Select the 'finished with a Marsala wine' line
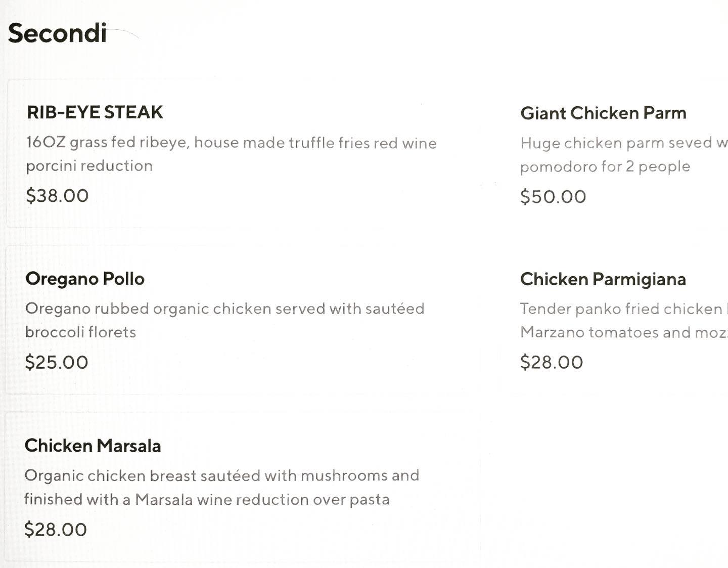Viewport: 728px width, 568px height. pyautogui.click(x=207, y=500)
